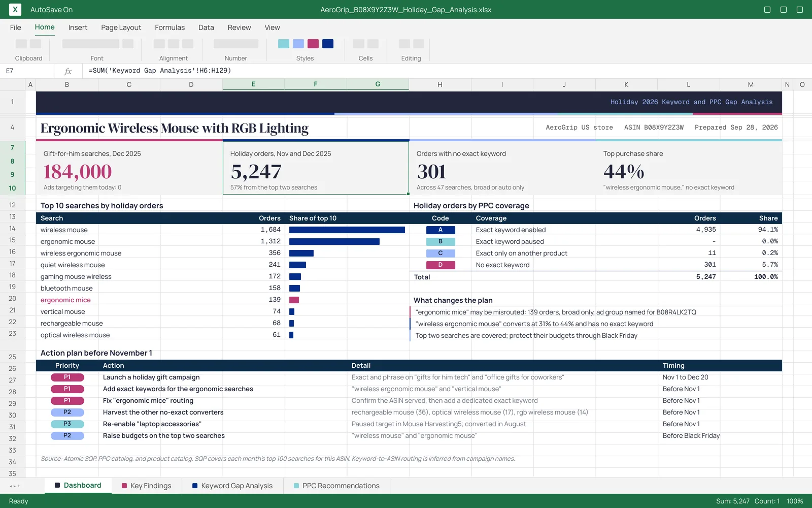Click the "vertical mouse" search cell

(x=63, y=312)
